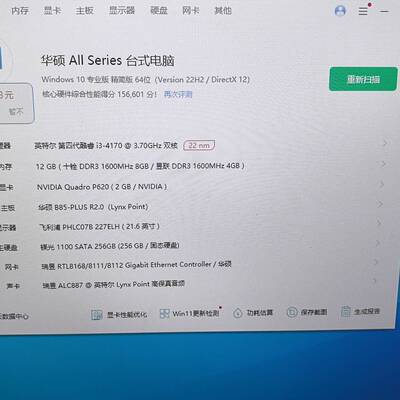Open the hamburger main menu icon
This screenshot has width=400, height=400.
coord(363,11)
